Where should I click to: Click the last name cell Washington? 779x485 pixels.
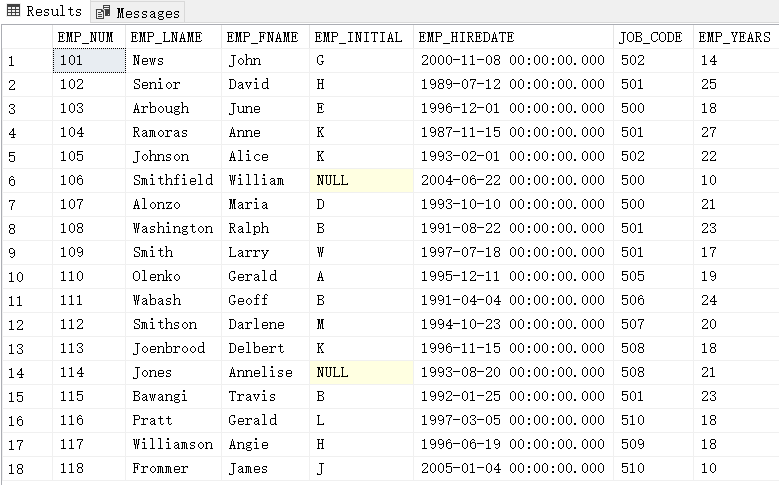pos(173,229)
